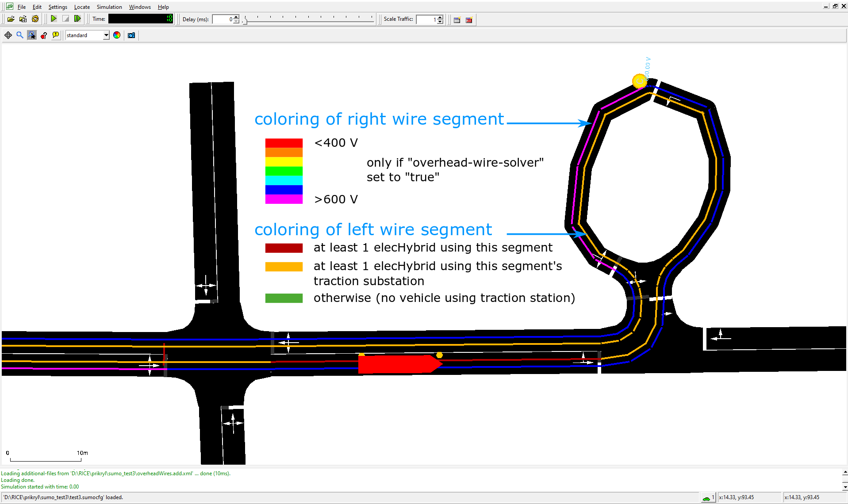848x504 pixels.
Task: Click the Reload simulation icon
Action: click(35, 19)
